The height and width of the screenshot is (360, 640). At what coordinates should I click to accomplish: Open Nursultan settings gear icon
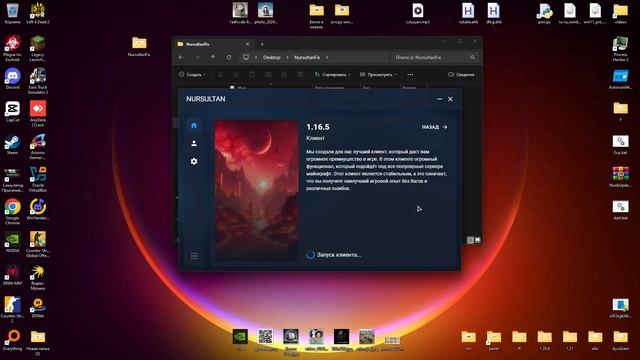(x=194, y=161)
